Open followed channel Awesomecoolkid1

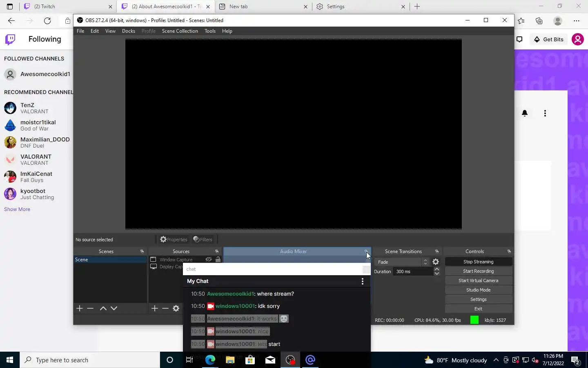[37, 74]
